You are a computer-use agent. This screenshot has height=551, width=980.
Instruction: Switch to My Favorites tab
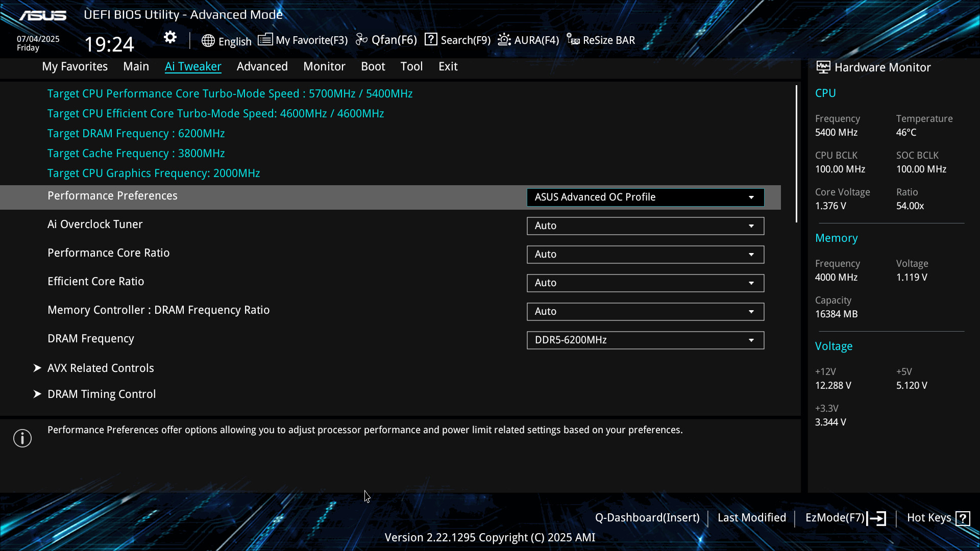click(75, 66)
